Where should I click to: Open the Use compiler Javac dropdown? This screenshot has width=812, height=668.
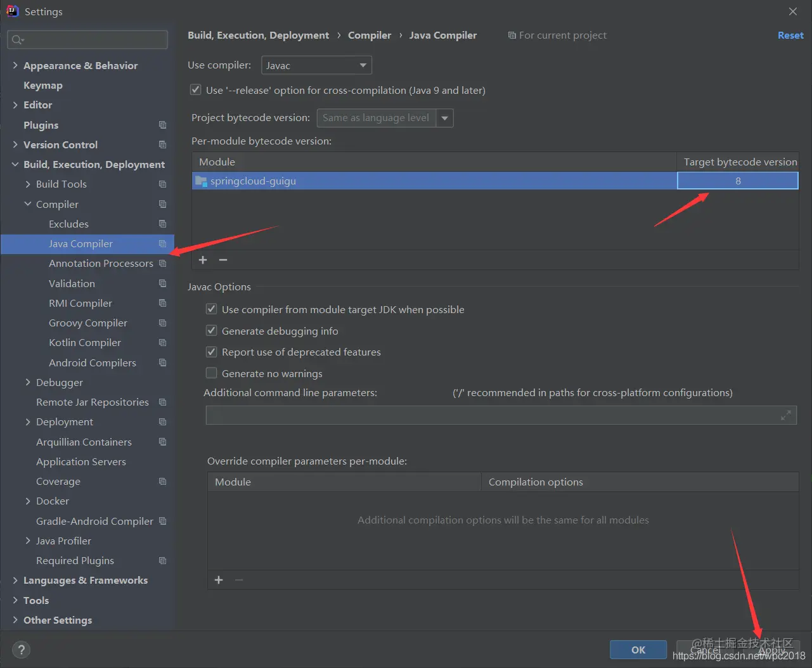click(316, 65)
